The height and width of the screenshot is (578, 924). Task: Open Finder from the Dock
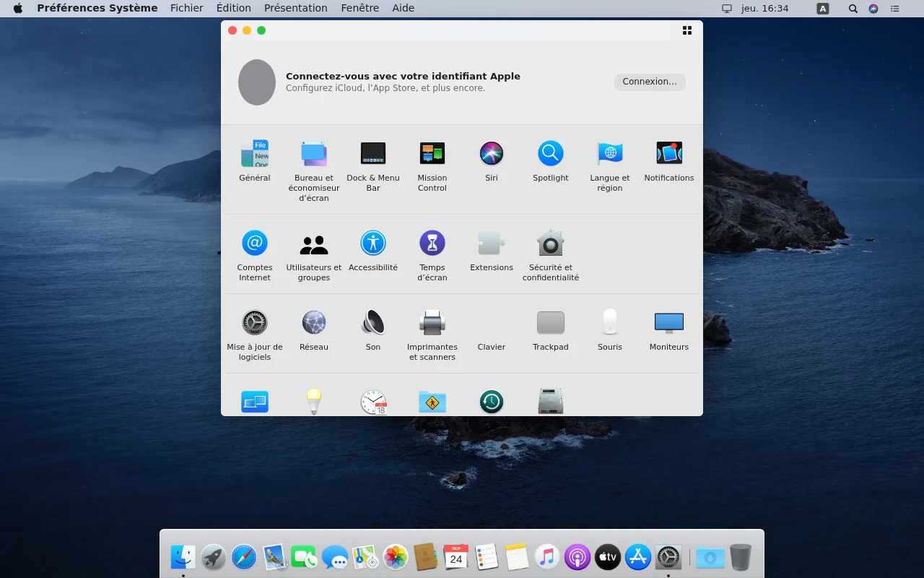(x=183, y=557)
